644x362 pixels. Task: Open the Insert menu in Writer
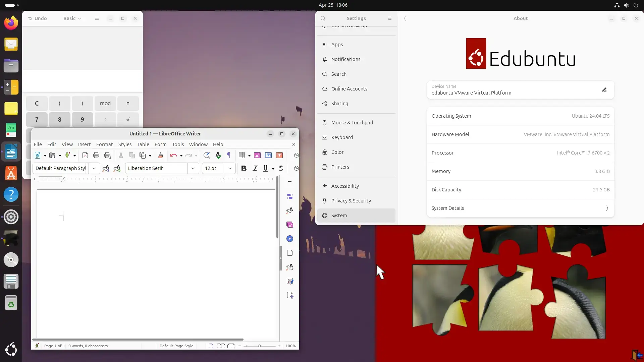tap(85, 144)
